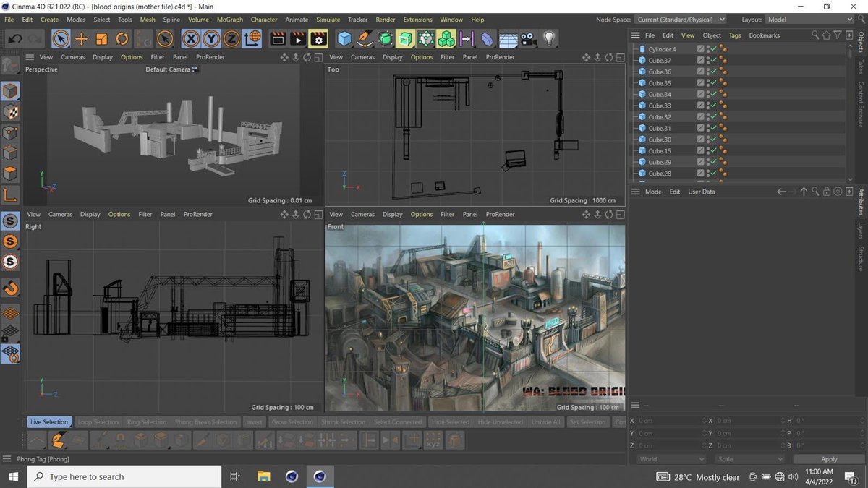Activate the Scale tool icon
868x488 pixels.
pyautogui.click(x=102, y=38)
